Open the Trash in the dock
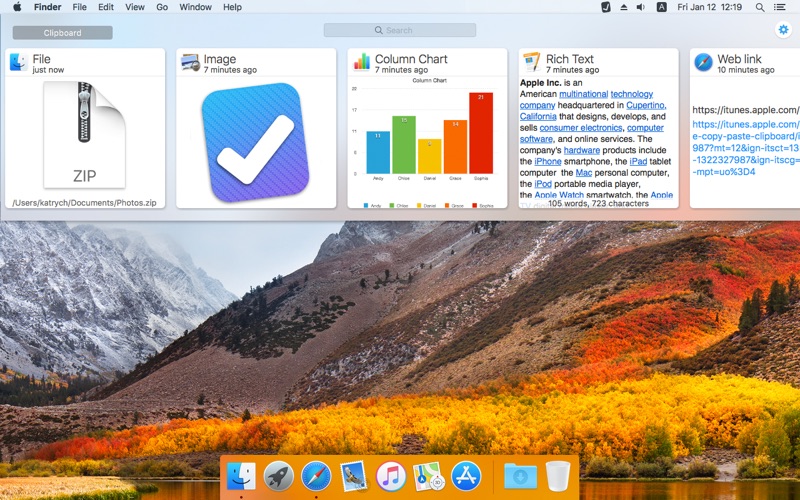800x500 pixels. pyautogui.click(x=558, y=475)
